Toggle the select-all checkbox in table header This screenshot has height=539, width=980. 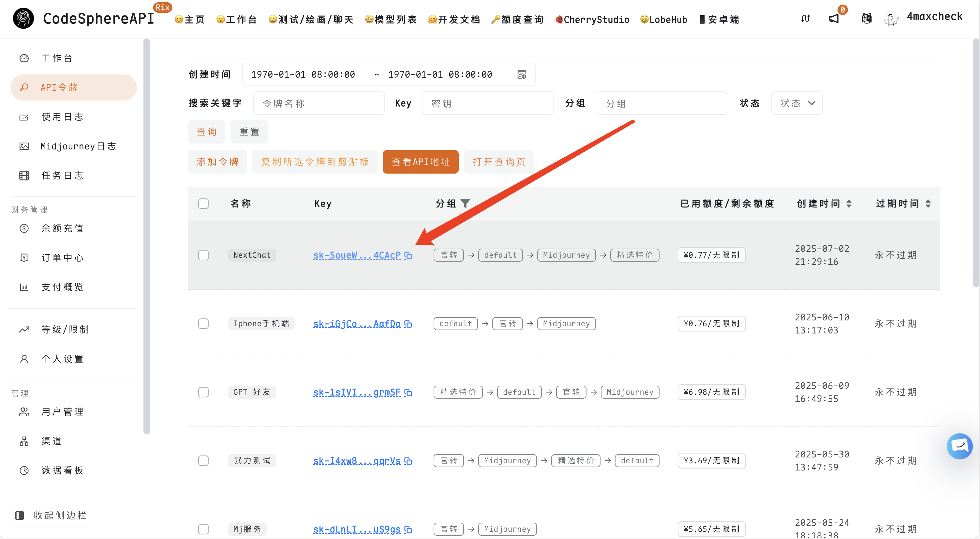click(x=203, y=204)
